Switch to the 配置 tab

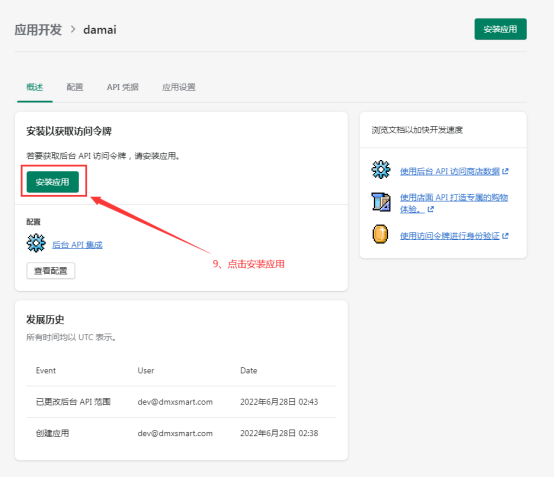(x=75, y=87)
